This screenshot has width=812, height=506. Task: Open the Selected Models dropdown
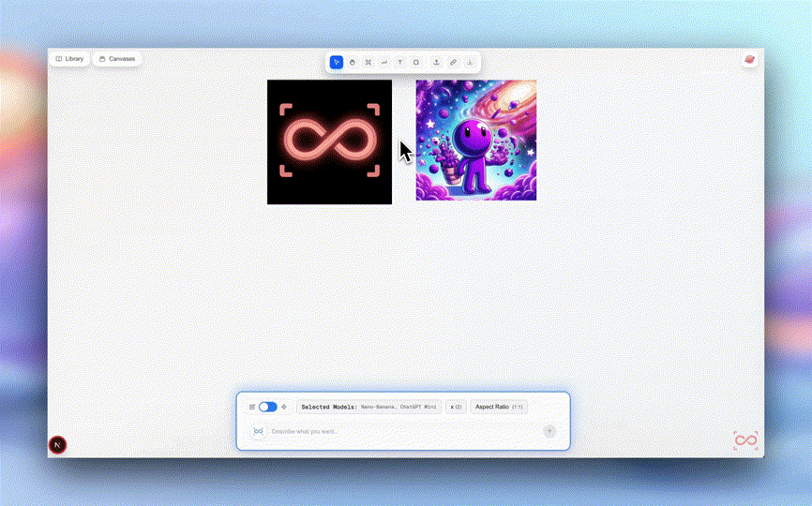click(x=368, y=407)
